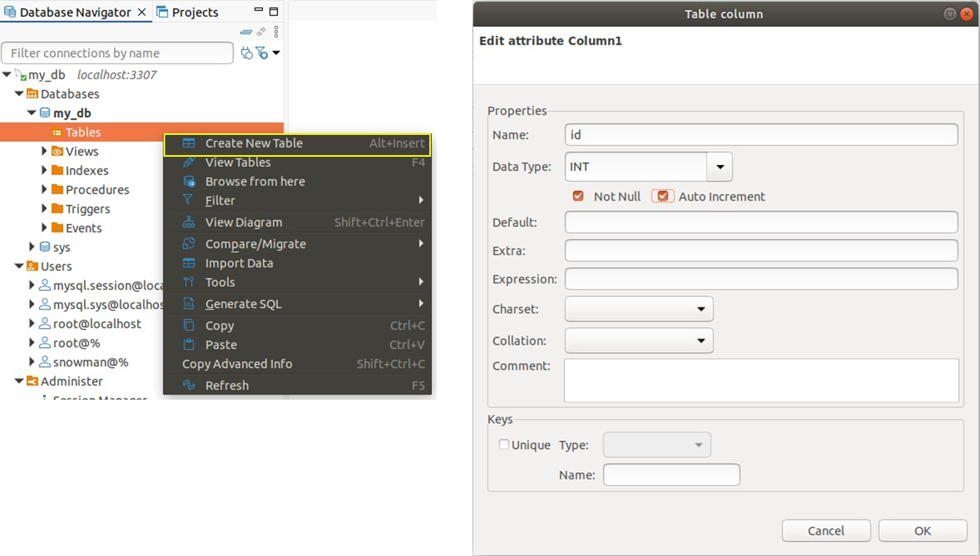Expand the Triggers folder
This screenshot has height=556, width=980.
pos(44,209)
